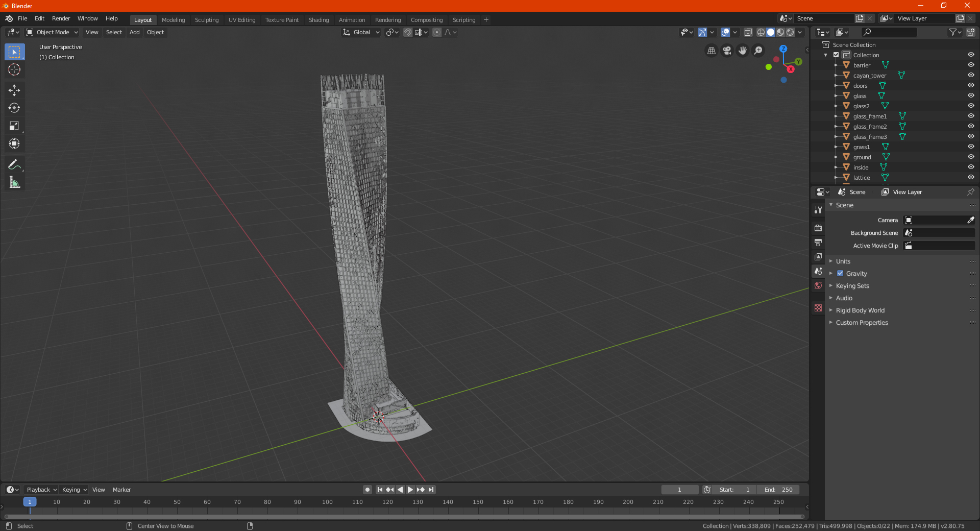Expand the Units panel
This screenshot has height=531, width=980.
(x=843, y=261)
